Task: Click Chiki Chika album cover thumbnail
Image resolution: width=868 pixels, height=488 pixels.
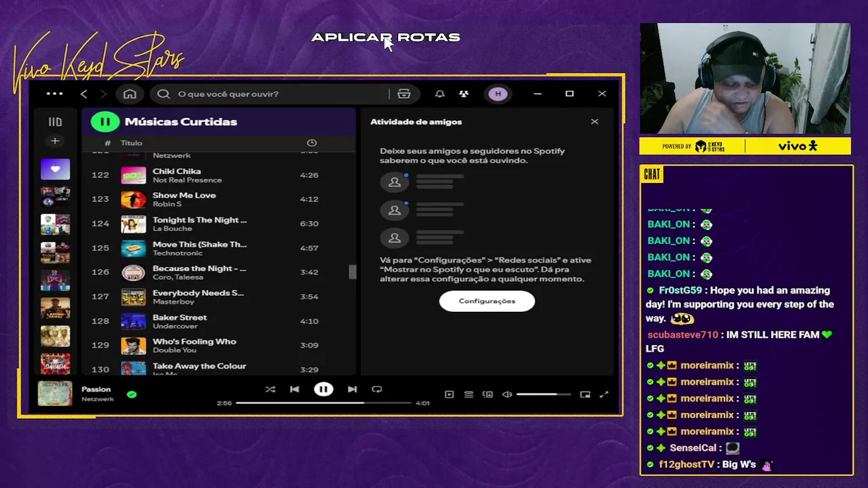Action: [x=134, y=175]
